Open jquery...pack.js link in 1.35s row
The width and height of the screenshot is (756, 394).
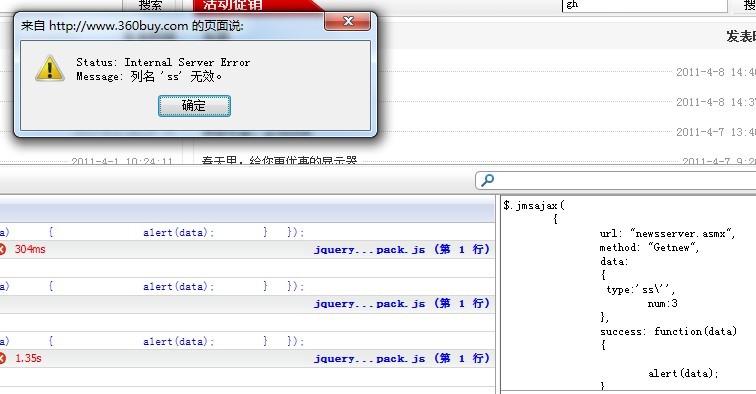[x=402, y=358]
